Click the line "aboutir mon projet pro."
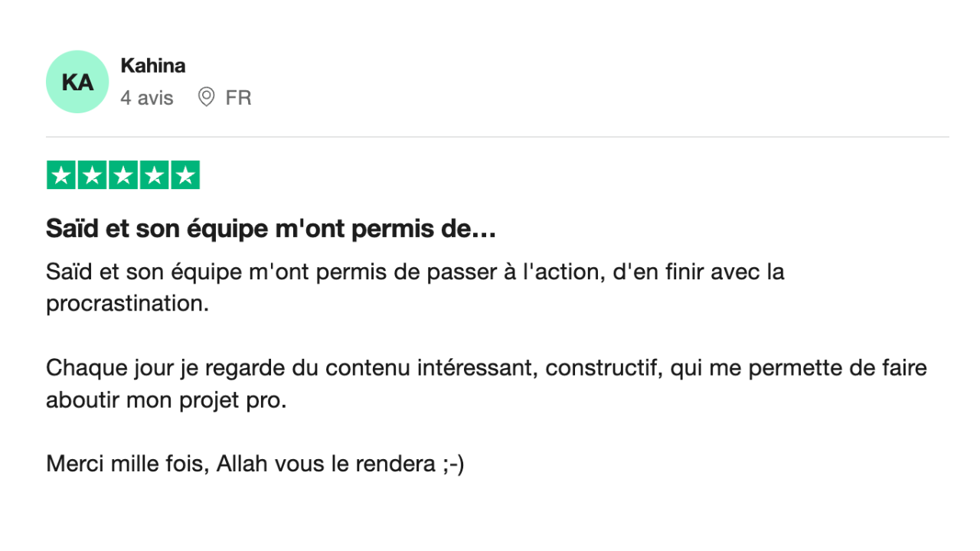This screenshot has height=551, width=980. 166,399
